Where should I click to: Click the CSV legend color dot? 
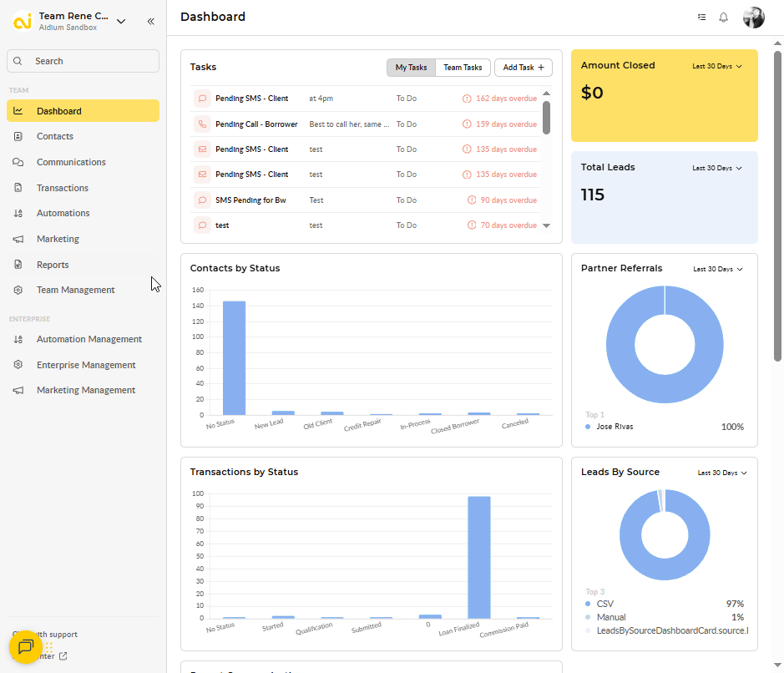[588, 604]
